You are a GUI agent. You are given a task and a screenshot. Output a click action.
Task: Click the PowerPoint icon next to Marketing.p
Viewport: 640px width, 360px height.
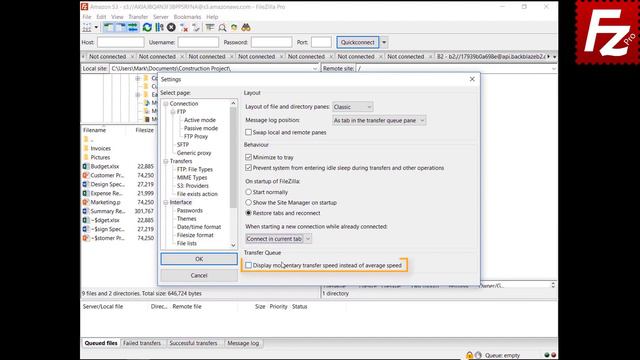coord(86,202)
